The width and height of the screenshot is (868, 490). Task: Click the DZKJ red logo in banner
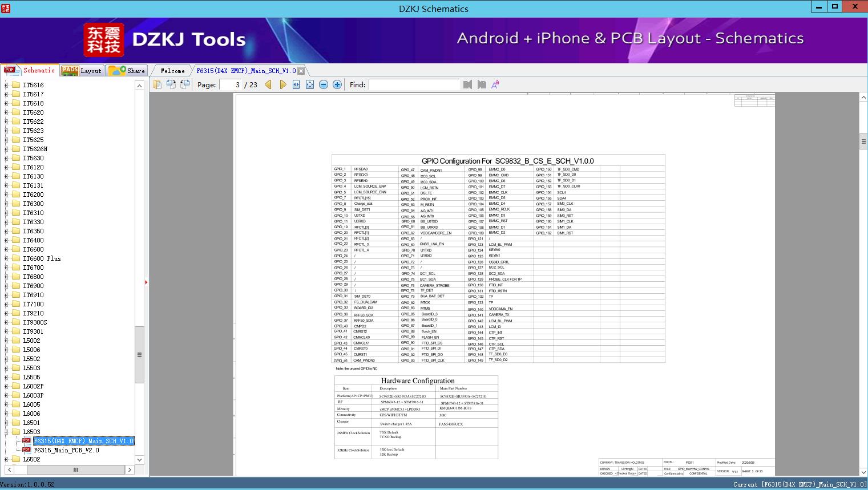tap(104, 39)
